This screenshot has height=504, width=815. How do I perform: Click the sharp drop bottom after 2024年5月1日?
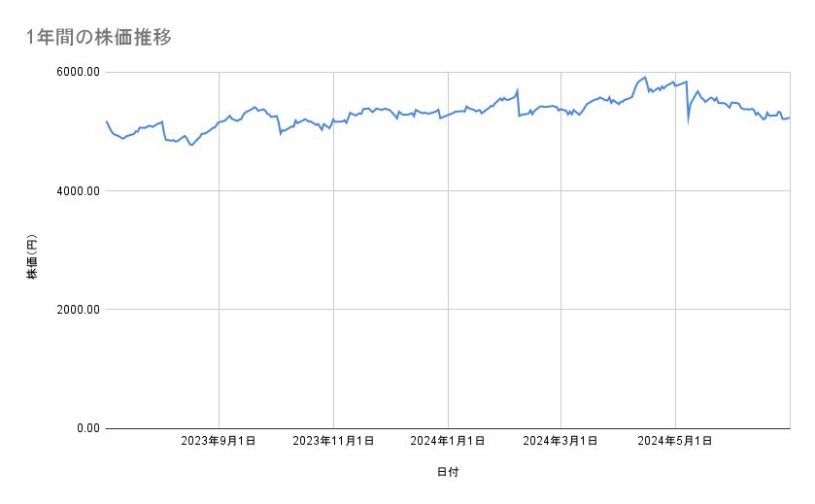(x=689, y=121)
